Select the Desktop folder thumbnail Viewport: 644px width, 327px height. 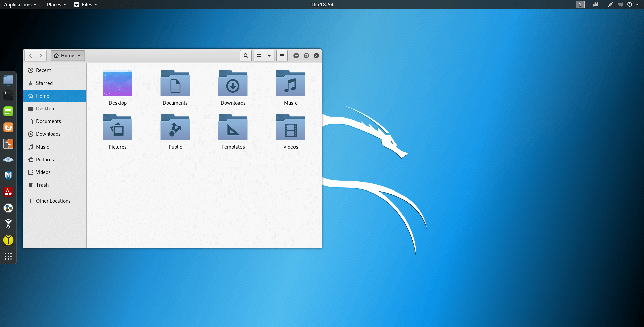coord(117,83)
